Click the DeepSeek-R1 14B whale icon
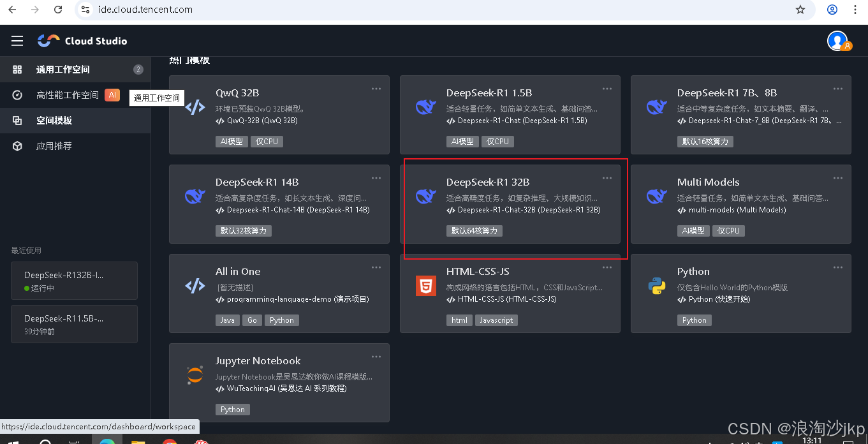This screenshot has height=444, width=868. (x=195, y=196)
